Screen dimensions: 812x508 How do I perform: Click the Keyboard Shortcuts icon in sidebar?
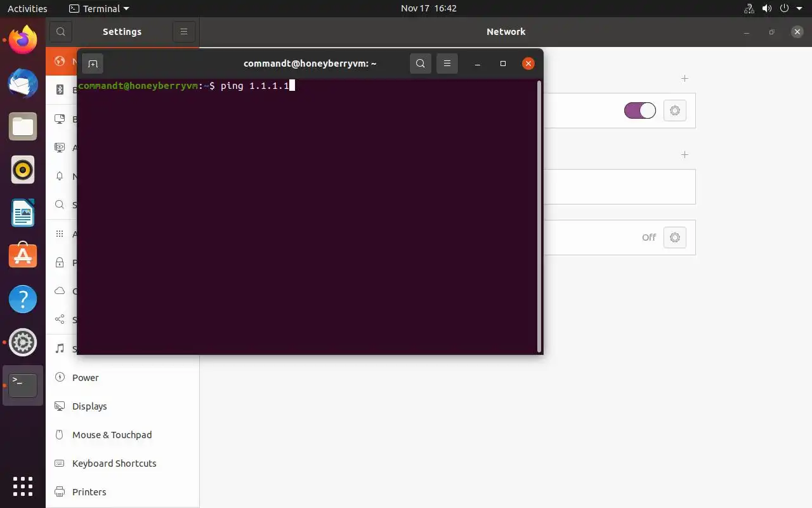pos(60,463)
